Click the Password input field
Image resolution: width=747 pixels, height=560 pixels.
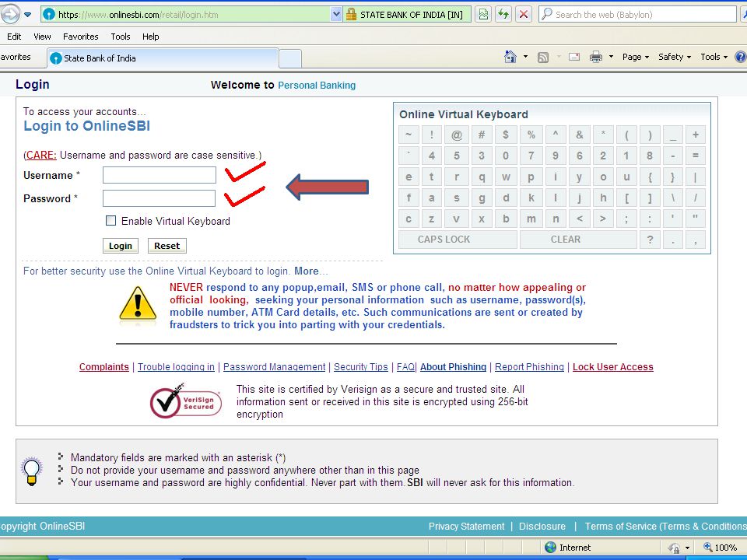click(x=159, y=198)
